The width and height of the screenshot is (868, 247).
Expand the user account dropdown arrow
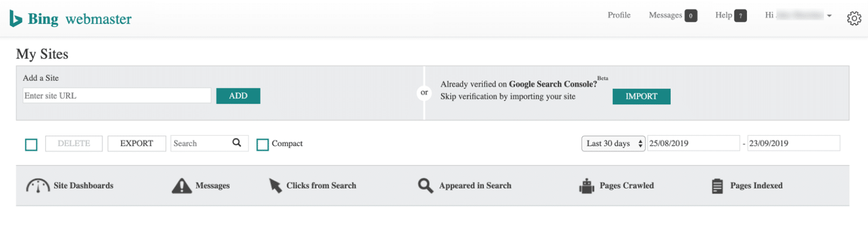(829, 16)
